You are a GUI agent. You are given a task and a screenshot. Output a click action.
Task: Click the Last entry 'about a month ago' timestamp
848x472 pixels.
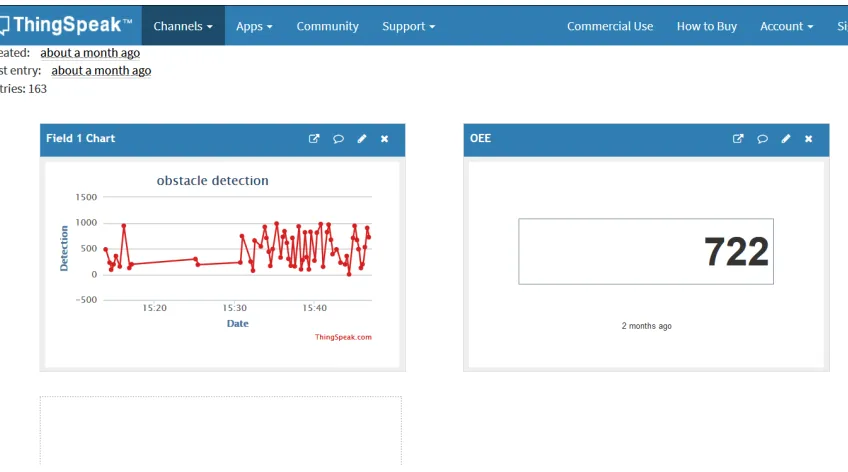101,71
